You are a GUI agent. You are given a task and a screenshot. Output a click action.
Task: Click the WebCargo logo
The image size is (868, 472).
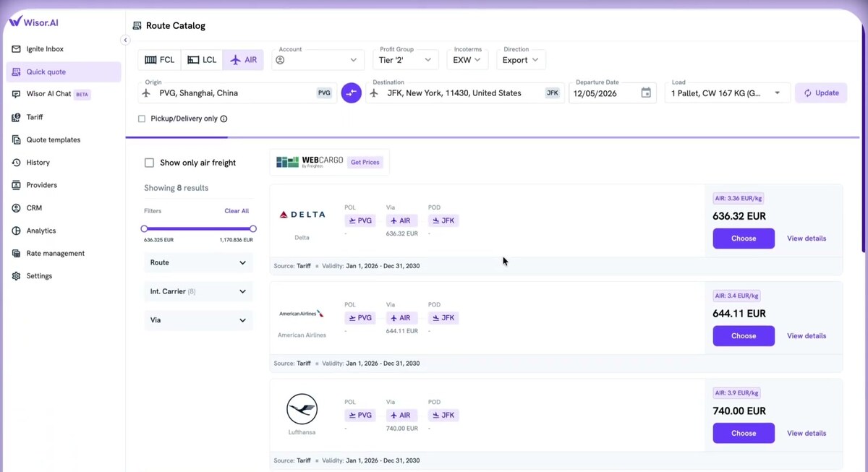(x=310, y=162)
